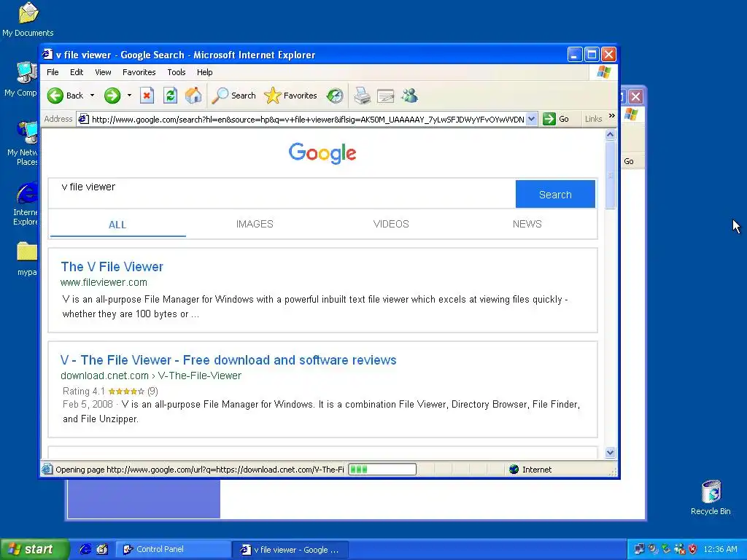Viewport: 747px width, 560px height.
Task: Open the Help menu
Action: pyautogui.click(x=204, y=72)
